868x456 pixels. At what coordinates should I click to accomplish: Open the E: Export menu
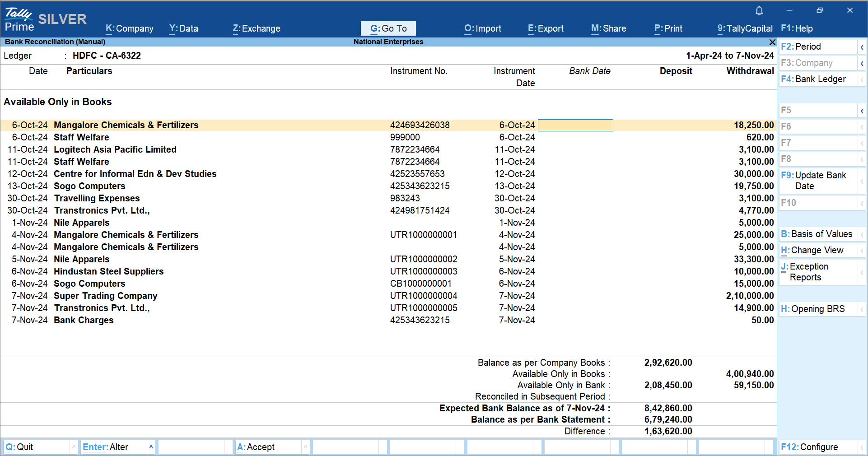(x=546, y=28)
